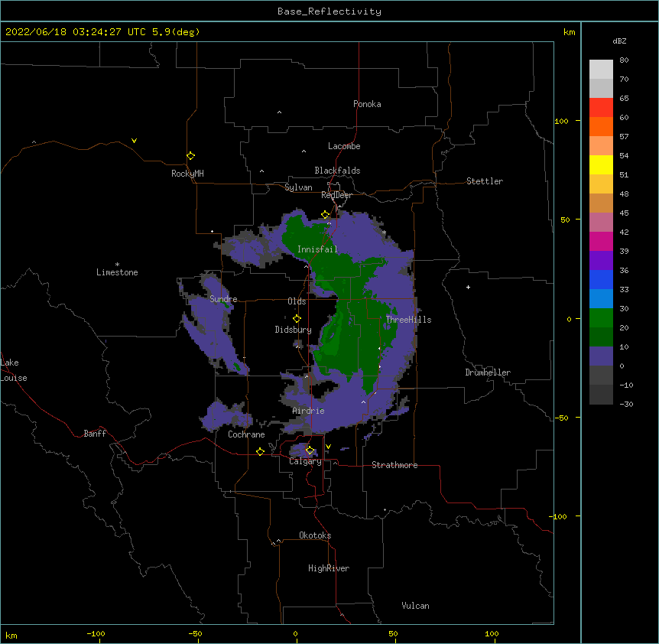Click the km label at the bottom-left
Viewport: 659px width, 644px height.
11,635
